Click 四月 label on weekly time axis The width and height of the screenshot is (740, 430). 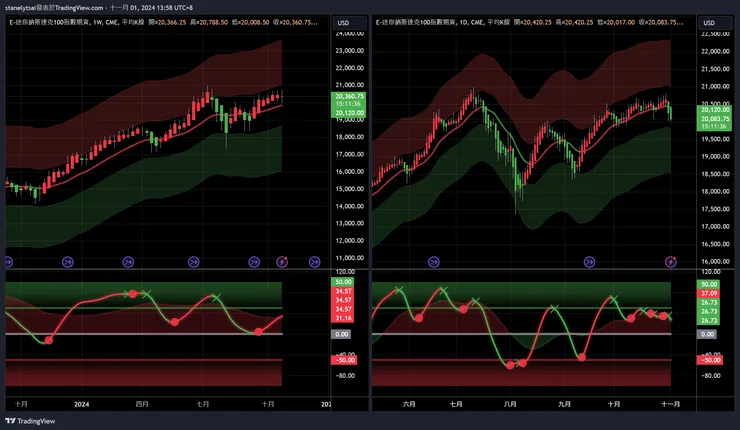click(x=142, y=404)
